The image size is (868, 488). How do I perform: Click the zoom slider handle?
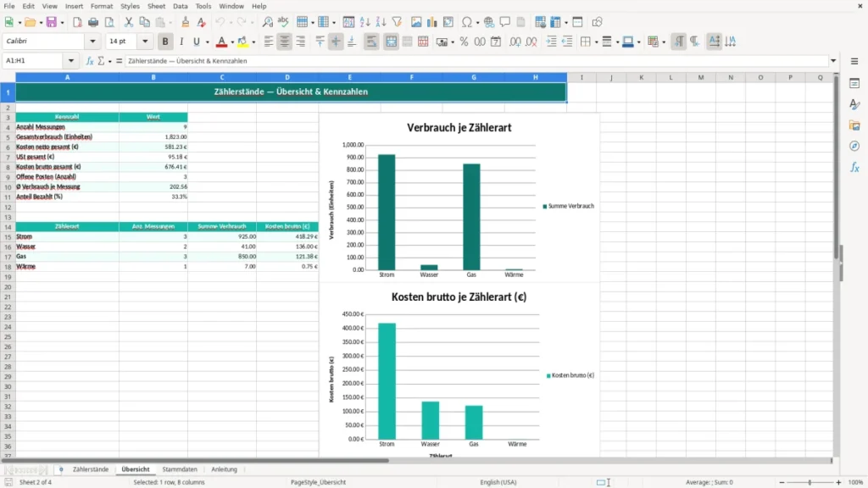tap(810, 482)
